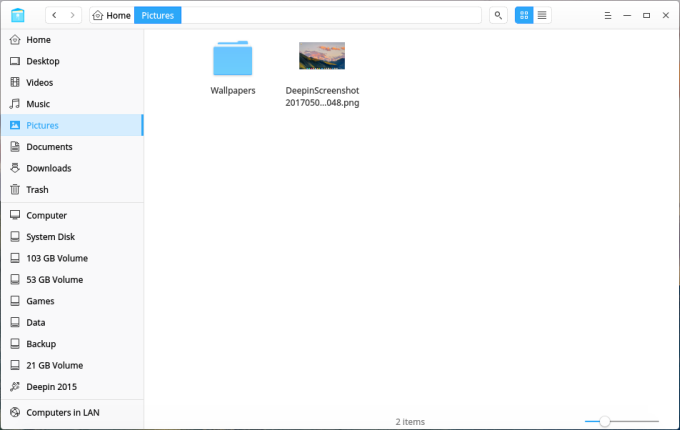Go back with the left arrow button
The height and width of the screenshot is (430, 680).
54,15
